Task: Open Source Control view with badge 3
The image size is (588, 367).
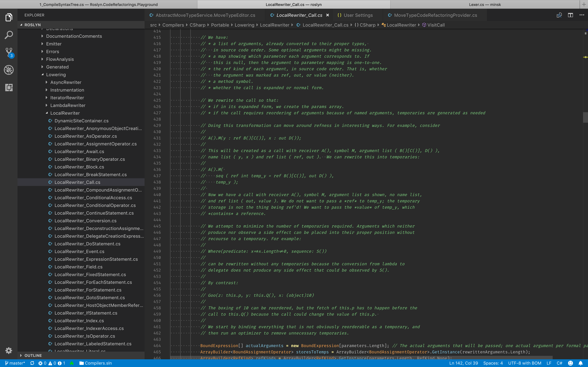Action: [x=9, y=52]
